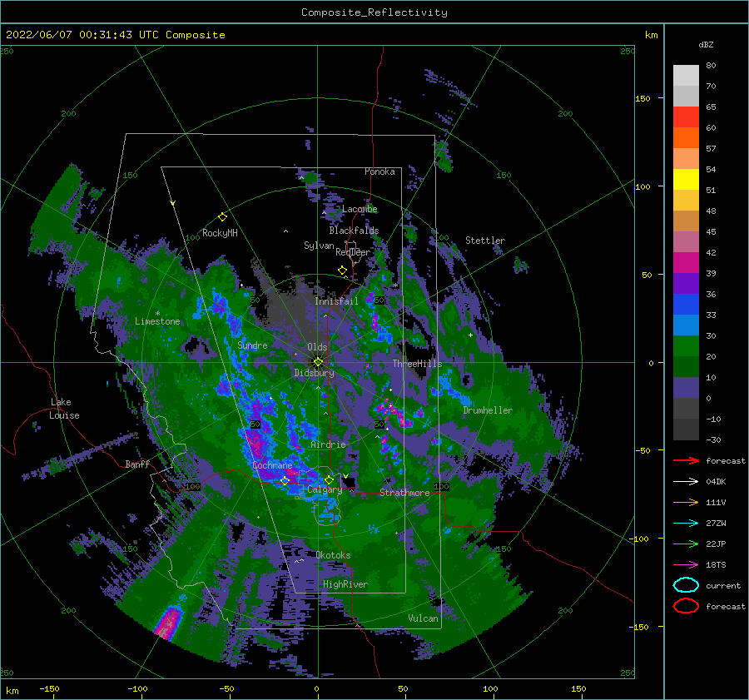The image size is (749, 700).
Task: Pick the indigo 10 dBZ color swatch
Action: [686, 387]
